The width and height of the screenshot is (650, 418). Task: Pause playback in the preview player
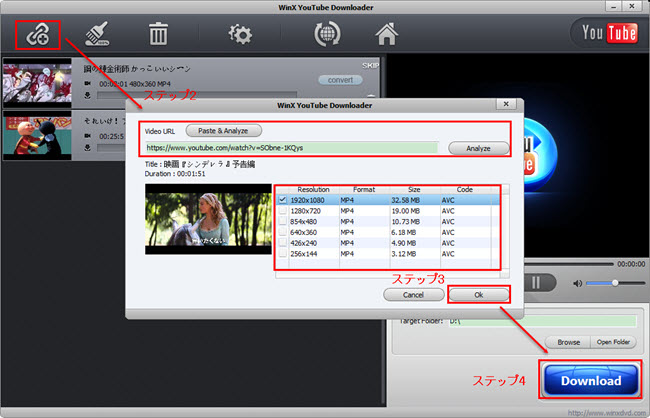point(536,283)
